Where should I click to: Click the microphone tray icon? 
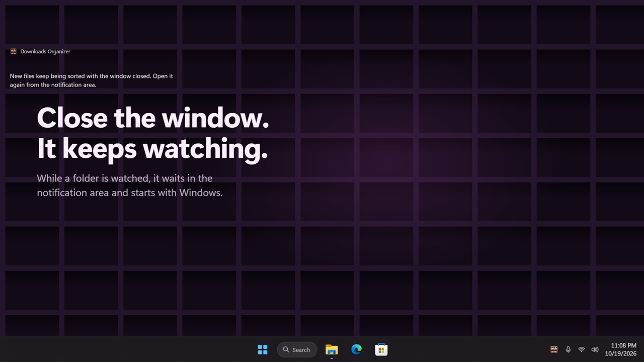(568, 349)
